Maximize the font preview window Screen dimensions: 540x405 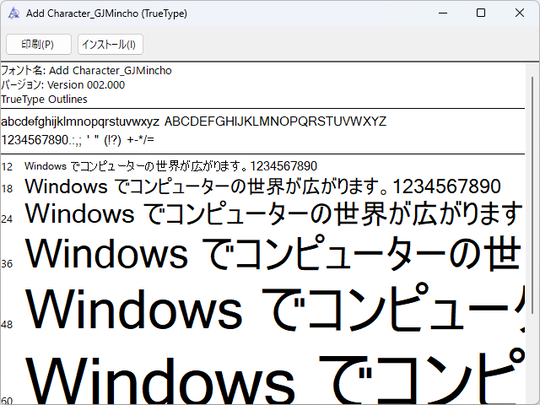481,13
